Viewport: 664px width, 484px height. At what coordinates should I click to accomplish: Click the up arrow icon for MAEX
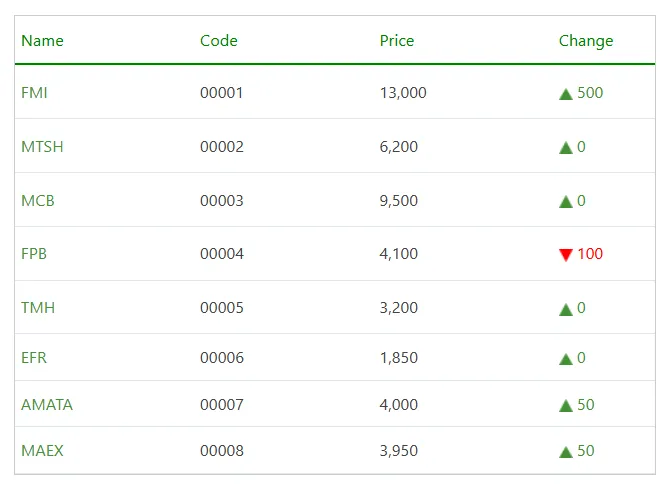coord(566,452)
